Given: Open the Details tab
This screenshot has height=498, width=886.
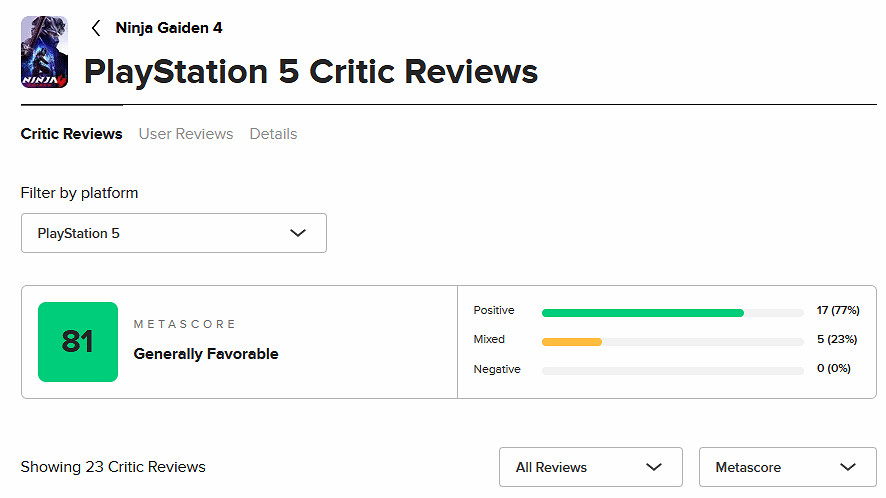Looking at the screenshot, I should [x=273, y=134].
